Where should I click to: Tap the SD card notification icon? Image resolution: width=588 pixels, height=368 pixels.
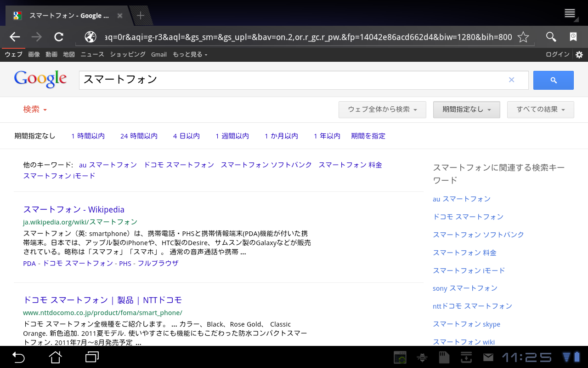coord(444,357)
